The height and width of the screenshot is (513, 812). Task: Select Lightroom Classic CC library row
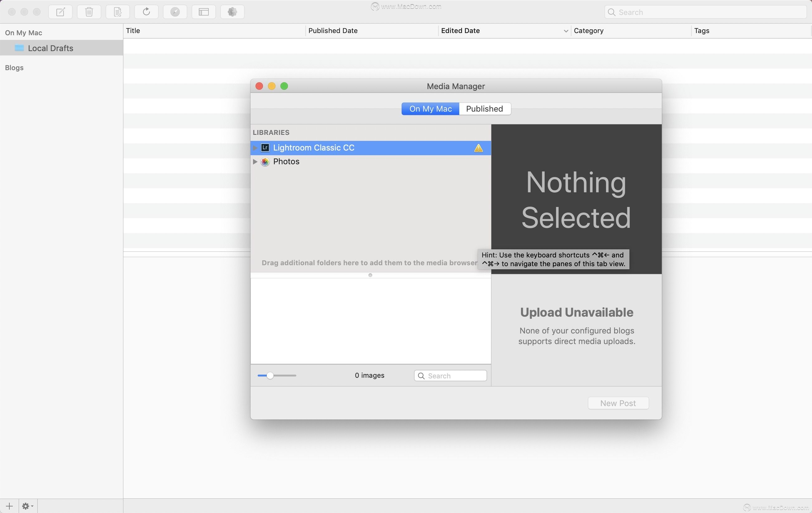pyautogui.click(x=370, y=148)
